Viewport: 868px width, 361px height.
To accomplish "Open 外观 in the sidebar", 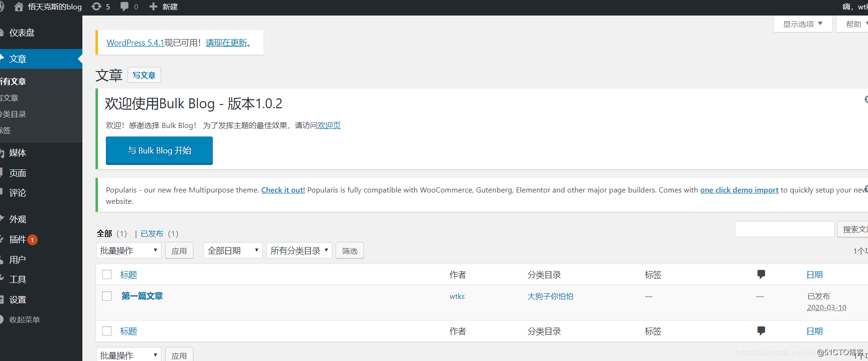I will [17, 219].
